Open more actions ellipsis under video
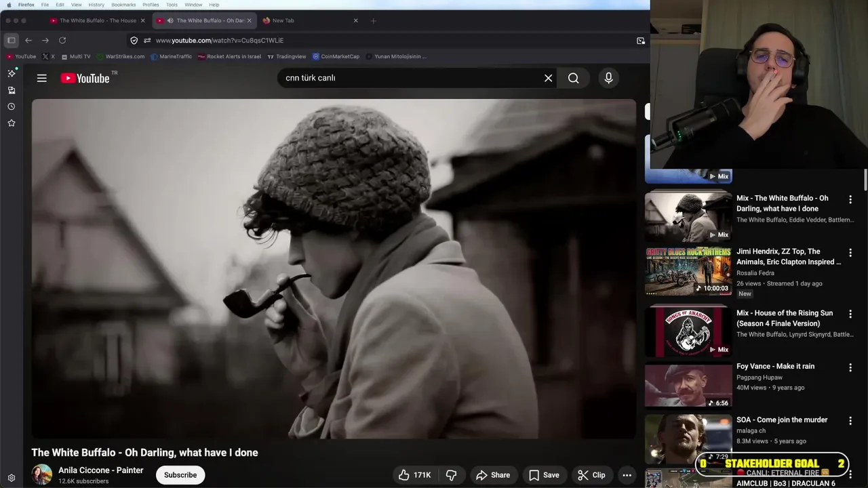The height and width of the screenshot is (488, 868). 627,475
